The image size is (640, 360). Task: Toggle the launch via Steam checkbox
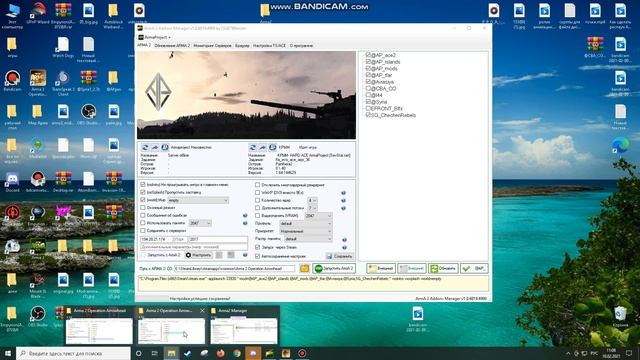coord(258,247)
